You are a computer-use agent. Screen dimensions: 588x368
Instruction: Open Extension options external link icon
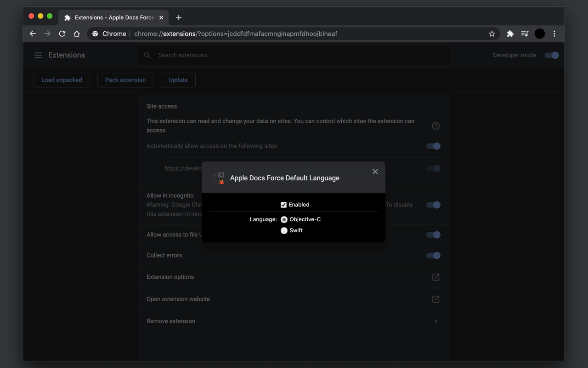pos(436,277)
